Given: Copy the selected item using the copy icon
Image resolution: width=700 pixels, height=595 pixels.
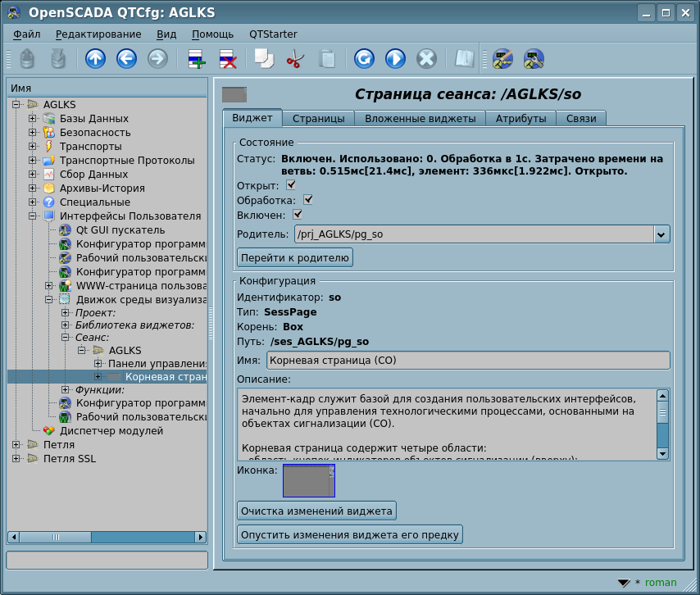Looking at the screenshot, I should (x=264, y=59).
